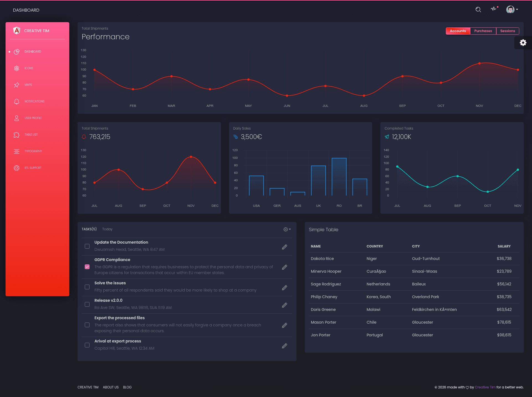Click the NAME column header

point(316,246)
